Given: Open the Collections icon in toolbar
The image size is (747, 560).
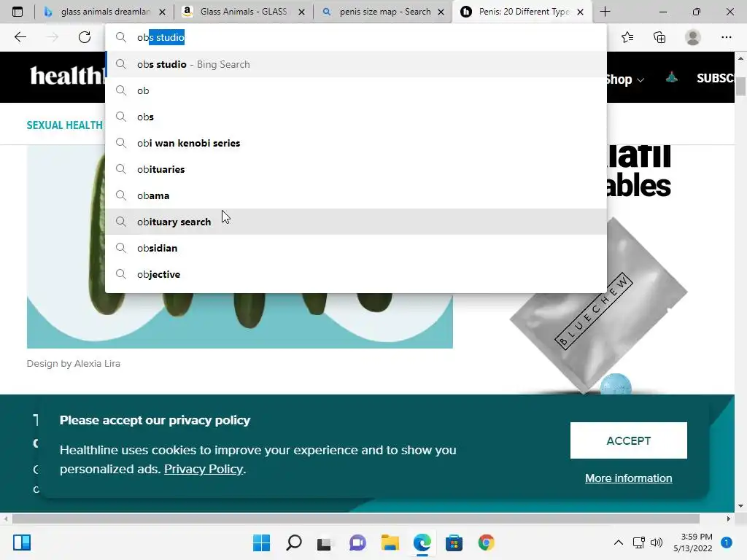Looking at the screenshot, I should point(659,37).
